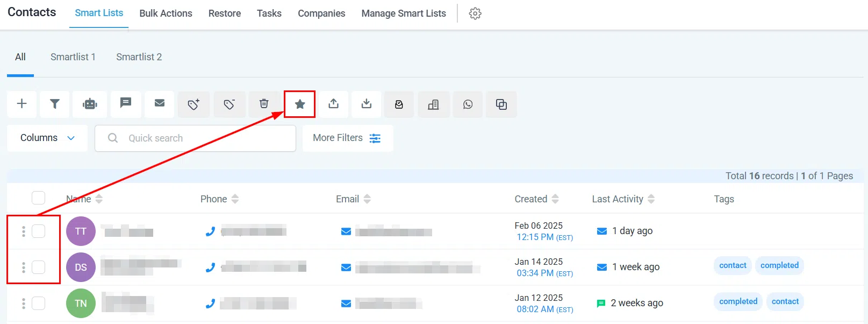Sort by Email column arrows

pyautogui.click(x=367, y=199)
